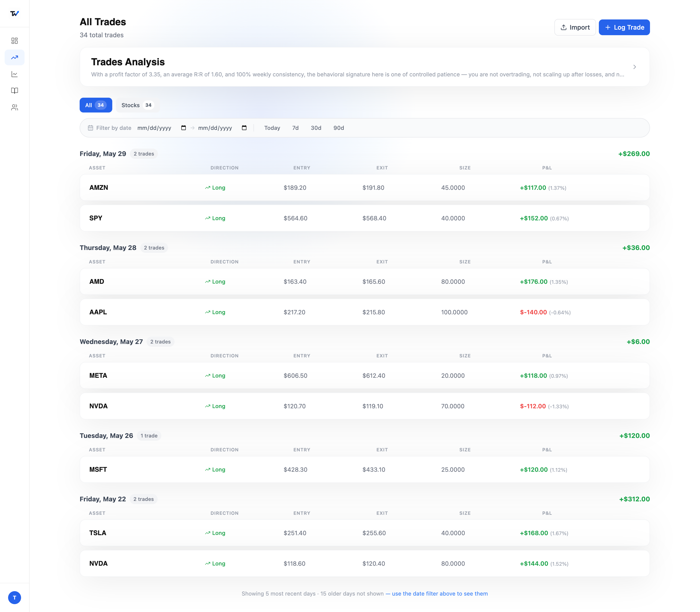Viewport: 700px width, 612px height.
Task: Click the end date mm/dd/yyyy field
Action: (x=222, y=128)
